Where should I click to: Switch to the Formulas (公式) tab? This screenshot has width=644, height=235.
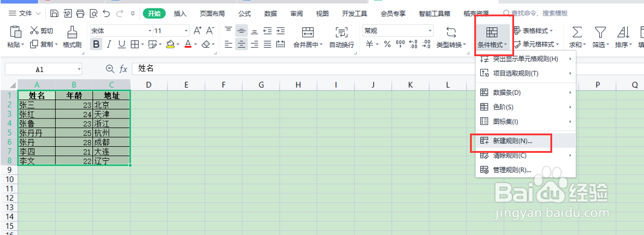[x=245, y=13]
